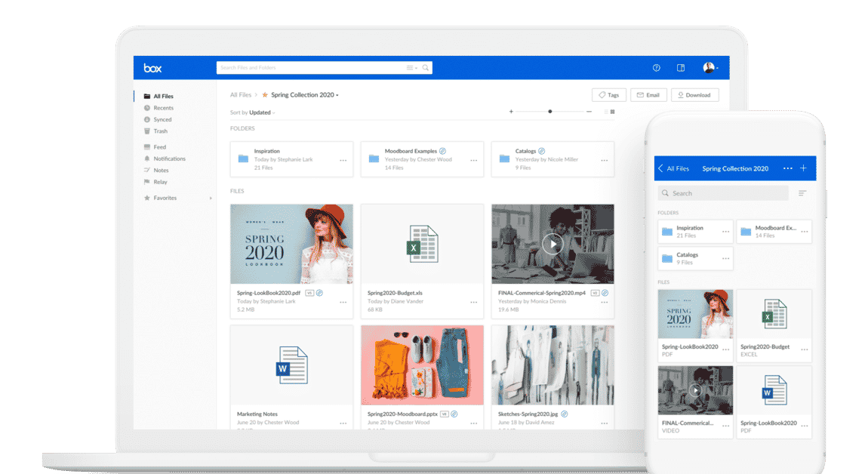Open Notifications in the sidebar
The height and width of the screenshot is (474, 868).
pos(165,159)
